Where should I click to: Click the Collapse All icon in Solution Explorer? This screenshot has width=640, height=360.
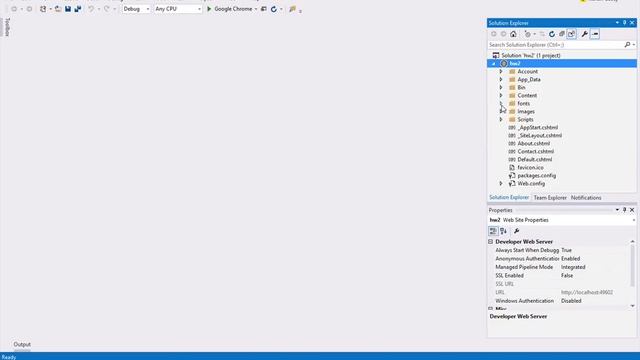[x=562, y=34]
